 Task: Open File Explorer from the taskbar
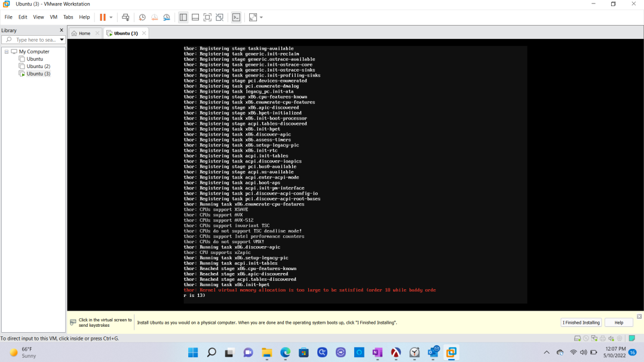266,352
